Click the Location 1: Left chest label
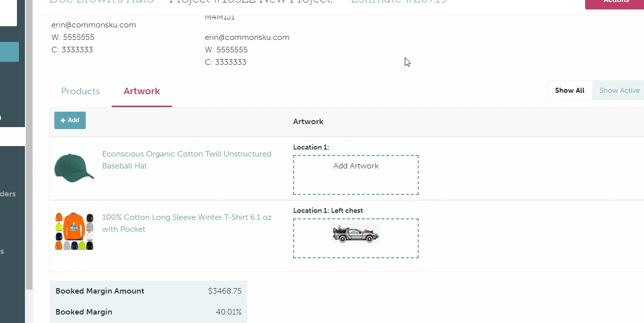The image size is (644, 323). point(328,210)
